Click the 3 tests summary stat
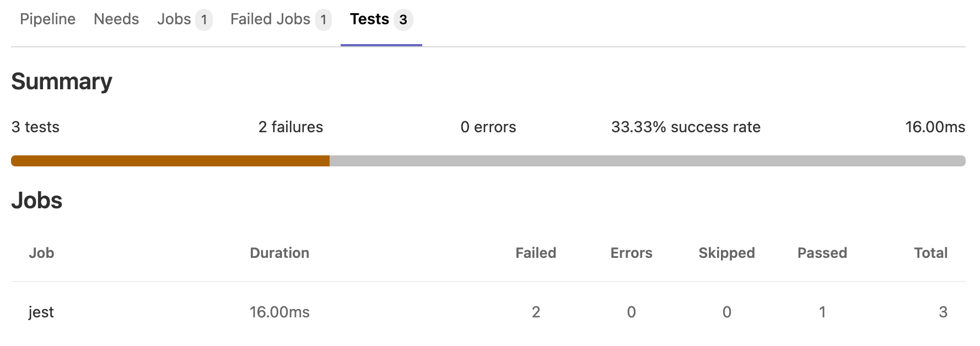Viewport: 980px width, 346px height. [34, 127]
